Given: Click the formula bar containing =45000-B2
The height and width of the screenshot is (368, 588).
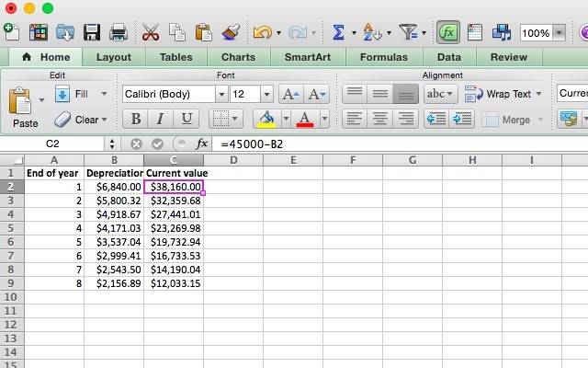Looking at the screenshot, I should coord(400,144).
